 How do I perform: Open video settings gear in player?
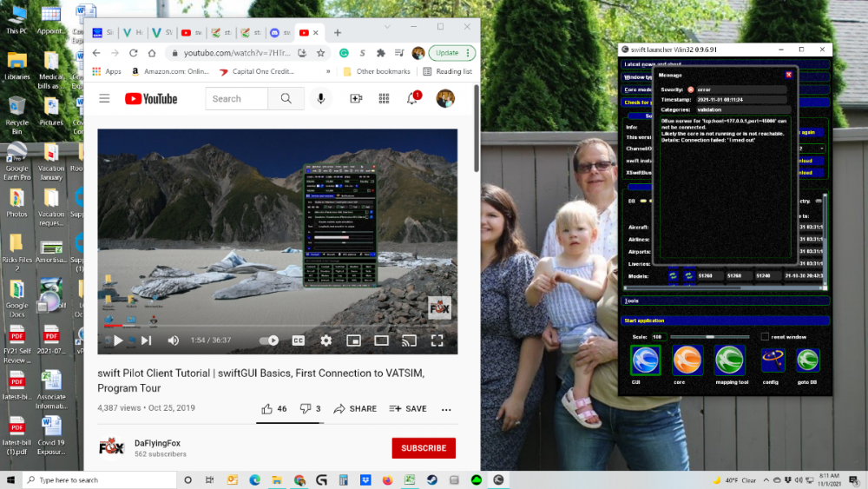click(x=325, y=340)
